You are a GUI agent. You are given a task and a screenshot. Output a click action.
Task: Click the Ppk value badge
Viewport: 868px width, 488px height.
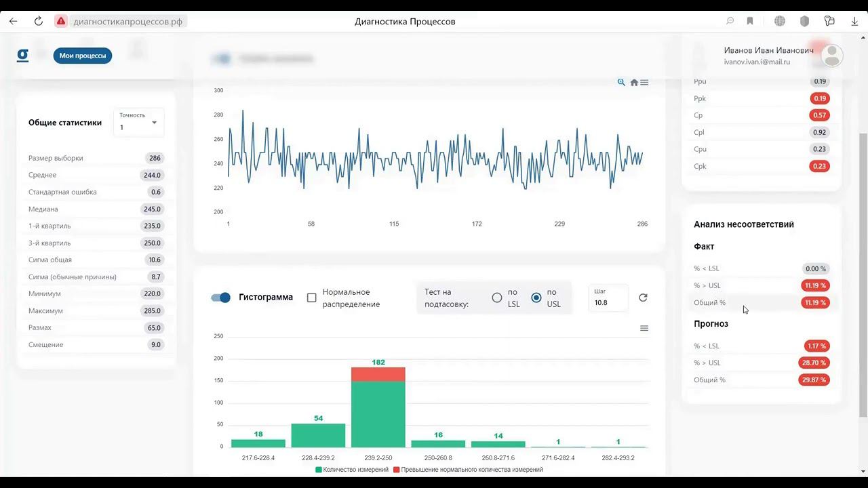(x=820, y=98)
